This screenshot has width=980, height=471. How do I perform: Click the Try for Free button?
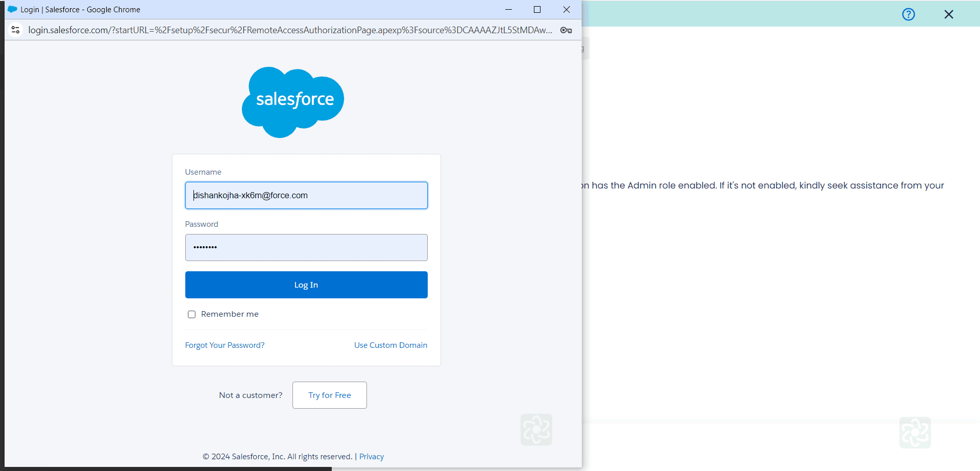click(x=330, y=395)
